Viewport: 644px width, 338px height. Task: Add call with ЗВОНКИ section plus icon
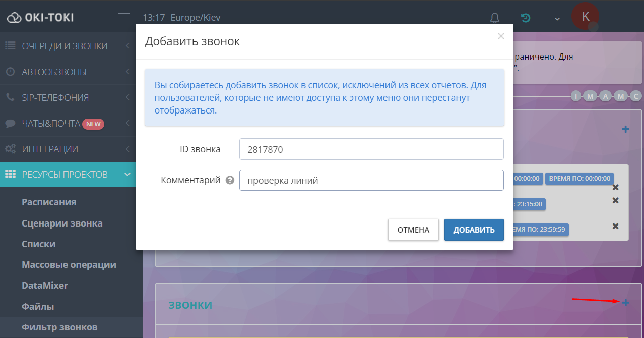[x=625, y=303]
